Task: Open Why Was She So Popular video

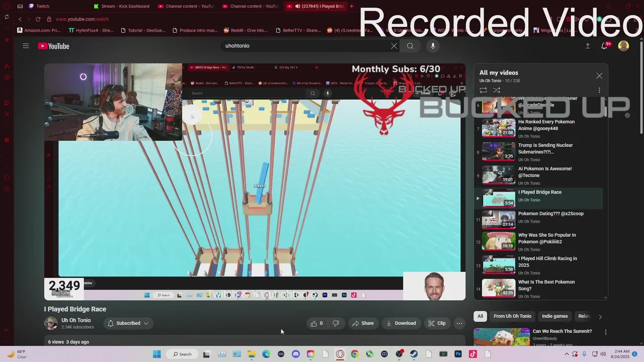Action: [x=538, y=241]
